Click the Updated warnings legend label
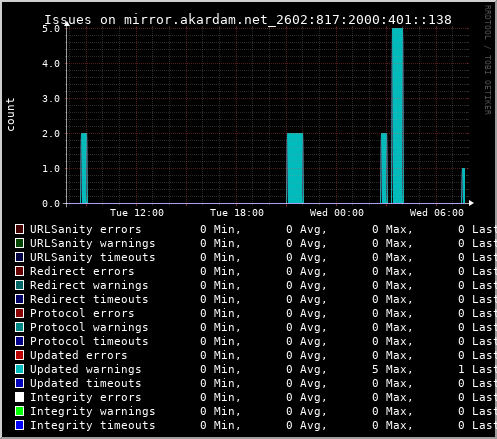 [x=86, y=369]
